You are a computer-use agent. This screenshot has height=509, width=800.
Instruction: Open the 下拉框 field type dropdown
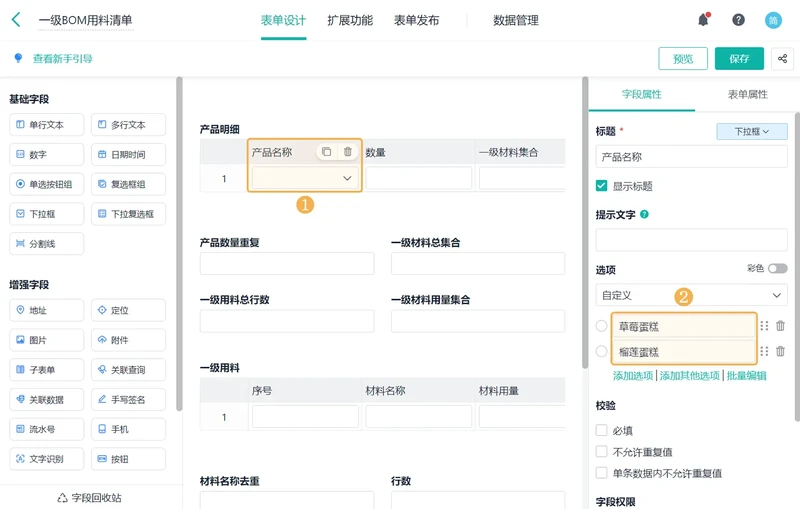(x=752, y=131)
